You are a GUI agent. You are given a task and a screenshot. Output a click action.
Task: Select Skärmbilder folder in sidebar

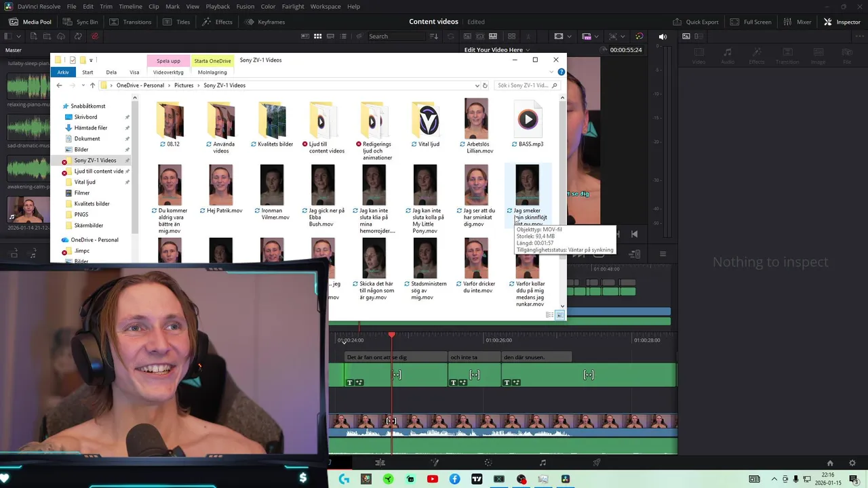[x=88, y=226]
